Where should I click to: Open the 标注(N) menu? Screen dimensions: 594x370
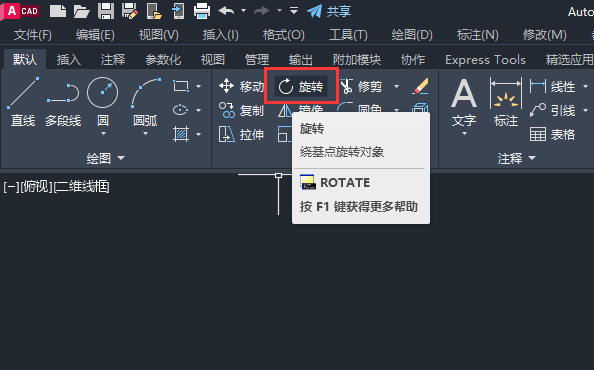(477, 35)
